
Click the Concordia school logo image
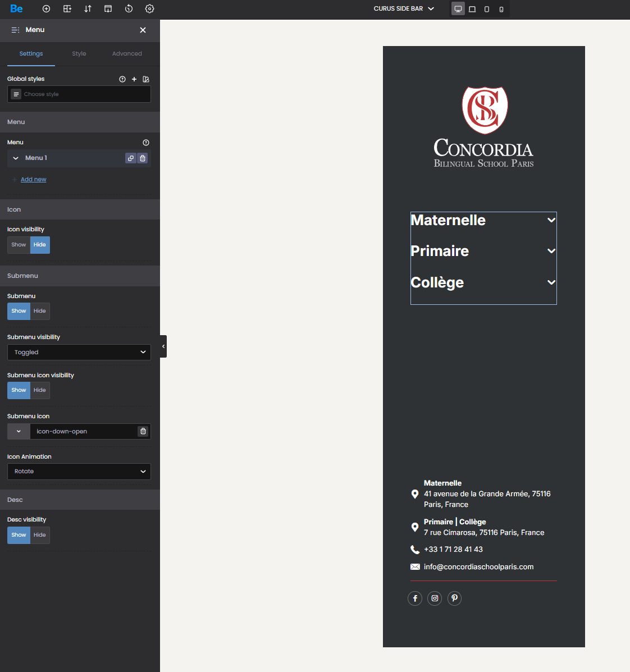(484, 127)
